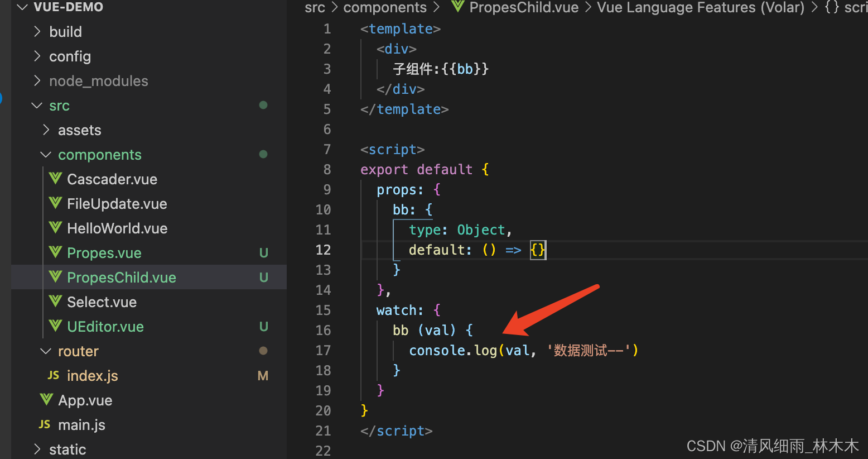Open UEditor.vue file
Viewport: 868px width, 459px height.
click(105, 327)
